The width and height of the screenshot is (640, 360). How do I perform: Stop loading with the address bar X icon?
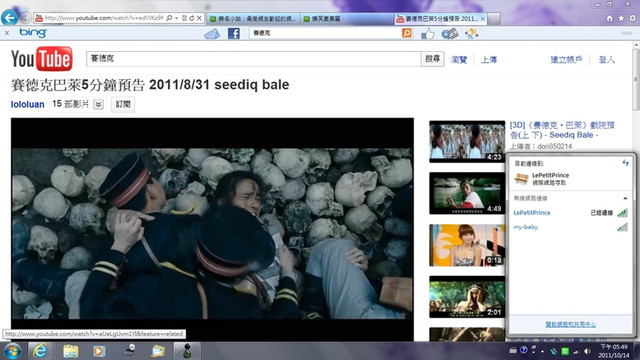coord(199,18)
